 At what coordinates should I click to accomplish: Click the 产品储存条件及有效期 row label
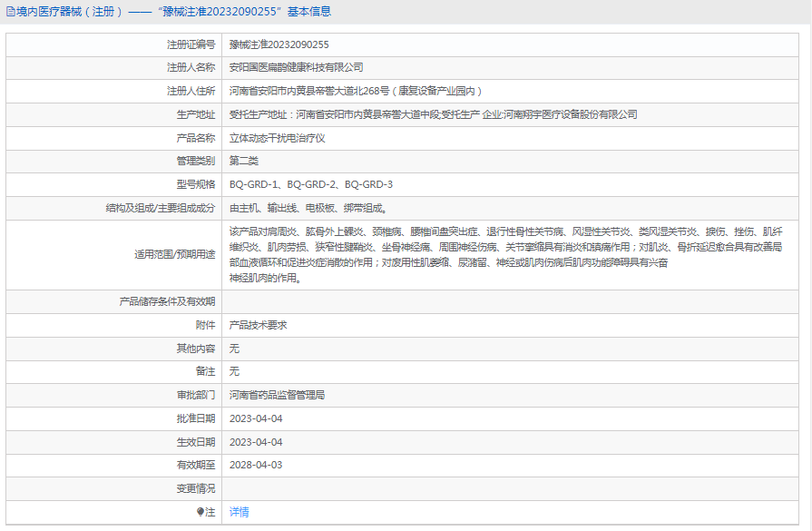click(167, 301)
